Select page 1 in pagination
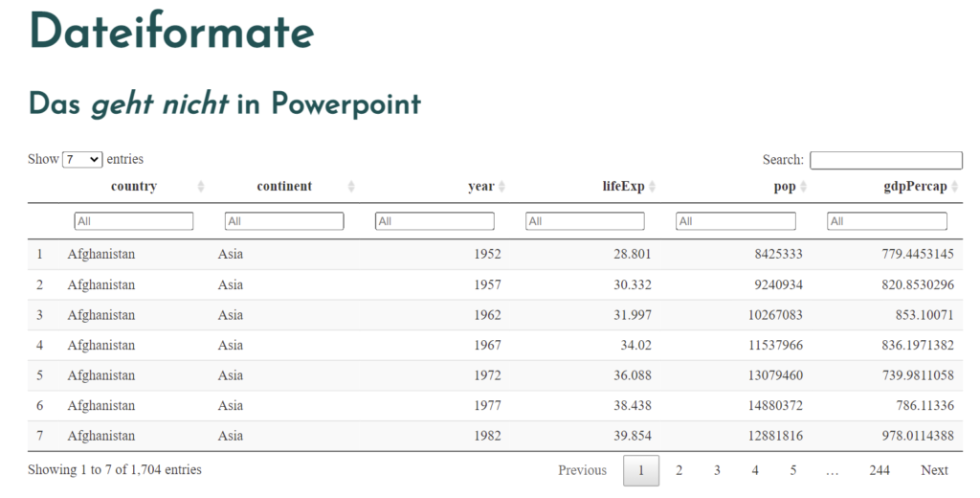The width and height of the screenshot is (980, 498). click(x=640, y=470)
